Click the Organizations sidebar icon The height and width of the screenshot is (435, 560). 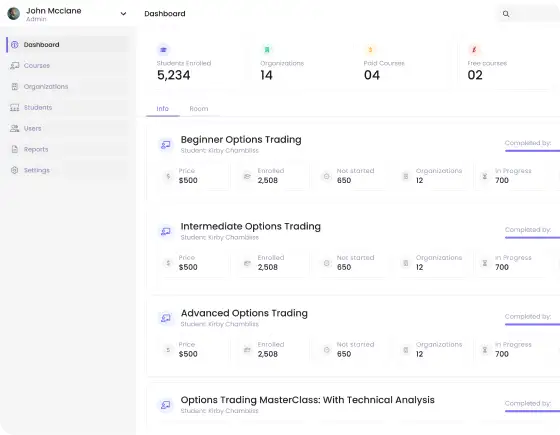pos(15,86)
